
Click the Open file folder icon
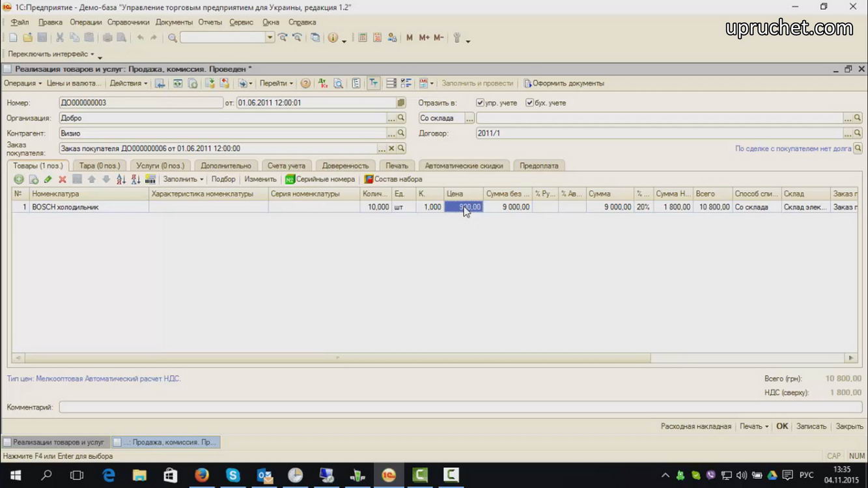click(28, 38)
